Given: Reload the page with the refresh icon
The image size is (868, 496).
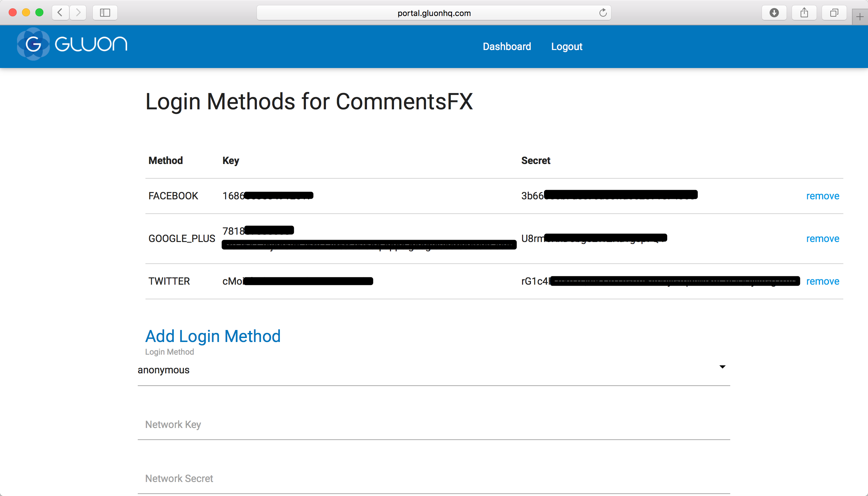Looking at the screenshot, I should [x=603, y=13].
